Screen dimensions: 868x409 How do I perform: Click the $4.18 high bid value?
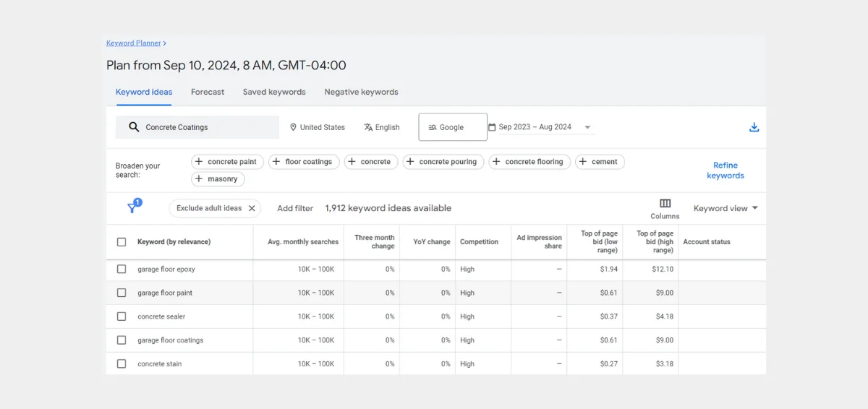665,317
